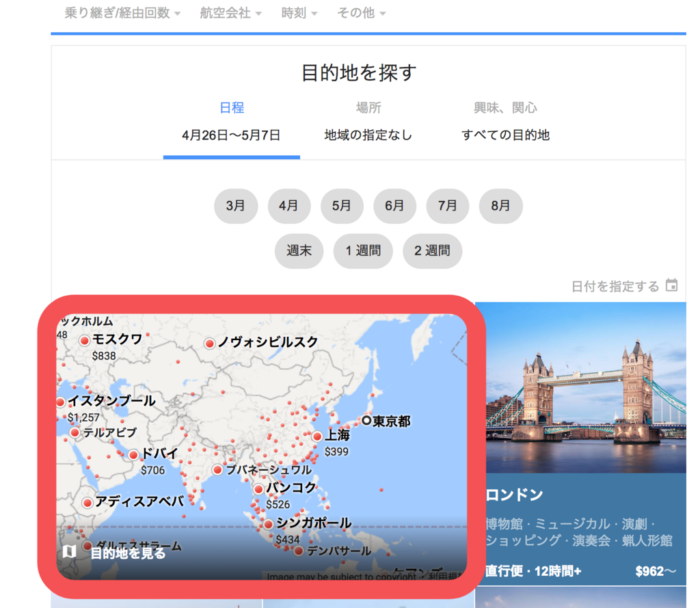This screenshot has height=608, width=700.
Task: Click the ロンドン destination title
Action: pos(514,495)
